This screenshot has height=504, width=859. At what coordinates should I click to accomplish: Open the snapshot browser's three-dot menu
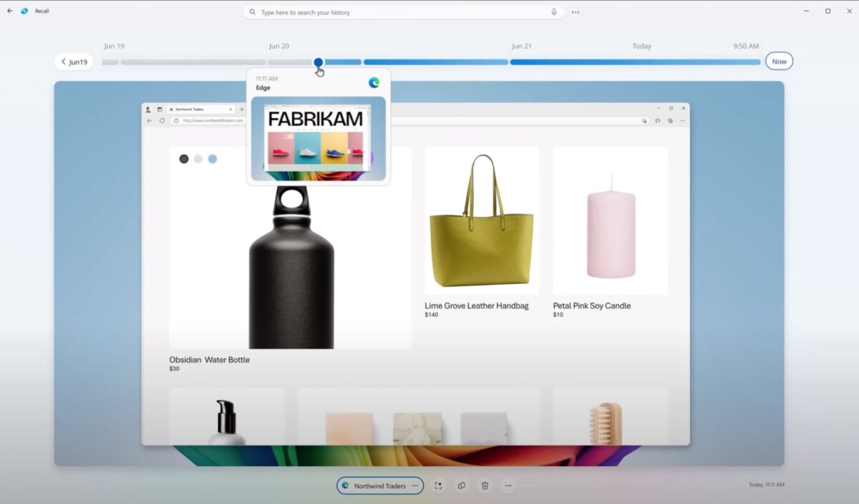pos(682,120)
